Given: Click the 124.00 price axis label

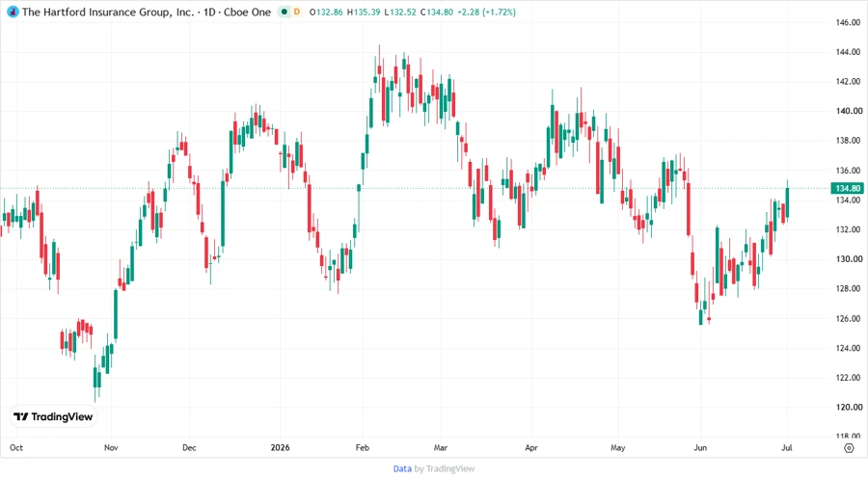Looking at the screenshot, I should coord(849,348).
